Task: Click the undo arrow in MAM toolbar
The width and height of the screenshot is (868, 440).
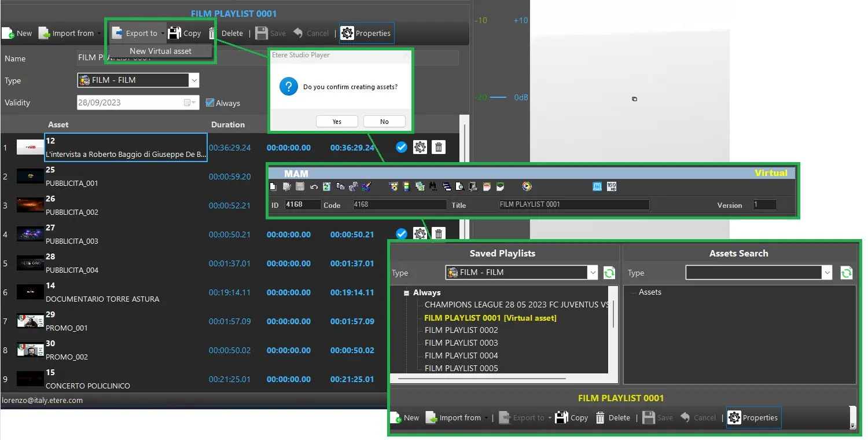Action: coord(314,186)
